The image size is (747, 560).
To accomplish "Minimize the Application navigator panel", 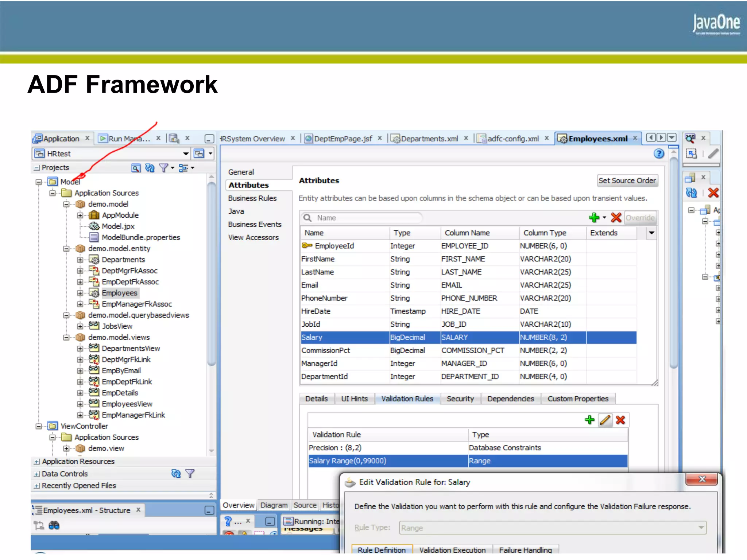I will [x=209, y=139].
